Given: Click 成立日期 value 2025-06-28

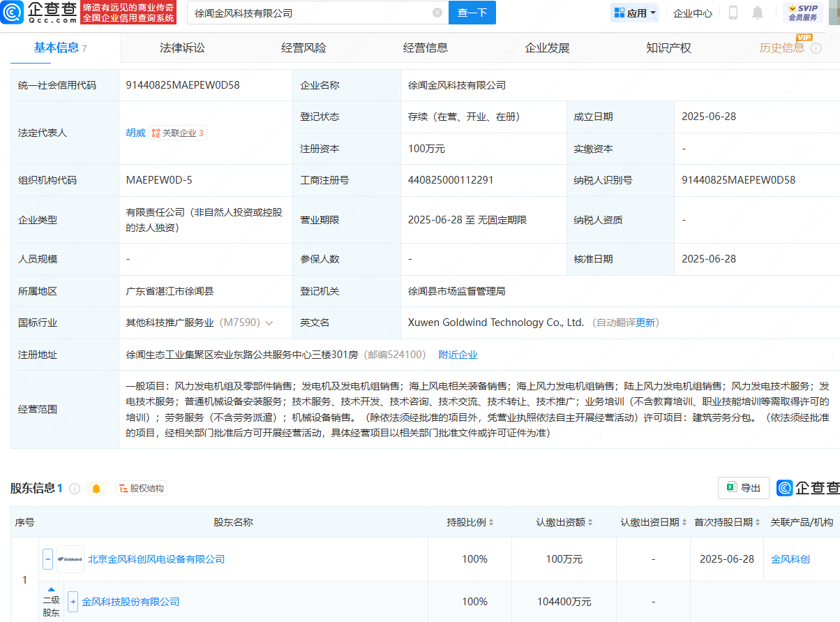Looking at the screenshot, I should (x=709, y=117).
